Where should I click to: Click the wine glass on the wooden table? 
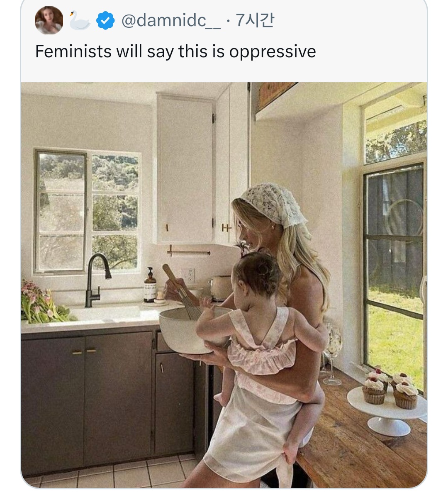coord(333,355)
